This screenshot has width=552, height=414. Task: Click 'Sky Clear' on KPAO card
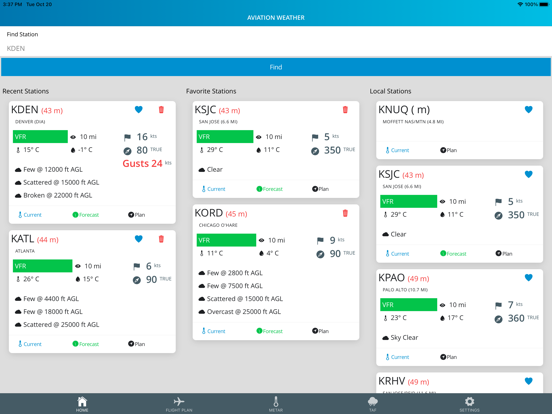[x=400, y=338]
